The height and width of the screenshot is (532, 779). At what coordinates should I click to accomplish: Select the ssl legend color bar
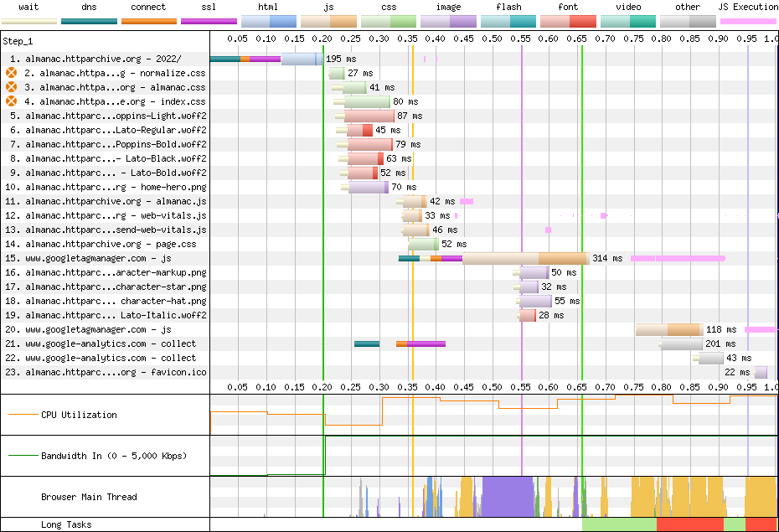click(209, 21)
